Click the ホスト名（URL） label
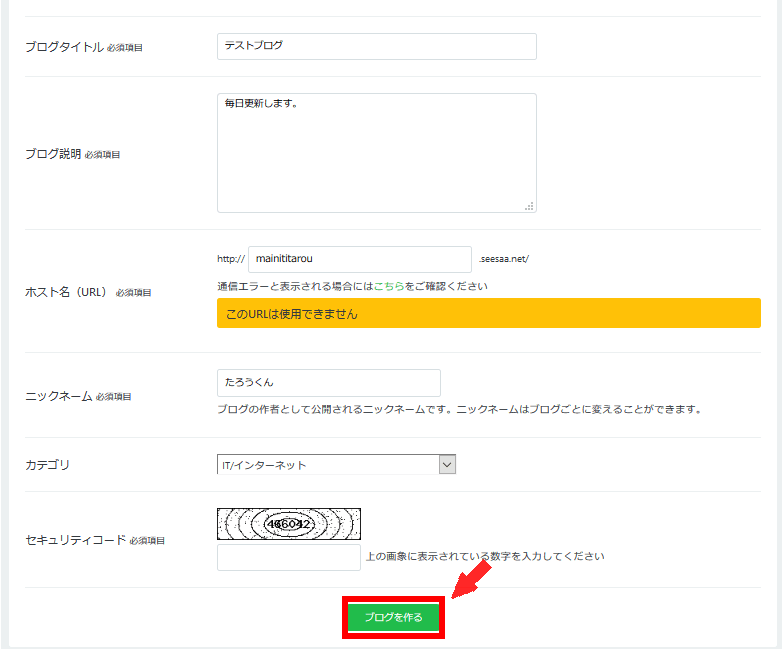Screen dimensions: 782x649 [x=66, y=292]
